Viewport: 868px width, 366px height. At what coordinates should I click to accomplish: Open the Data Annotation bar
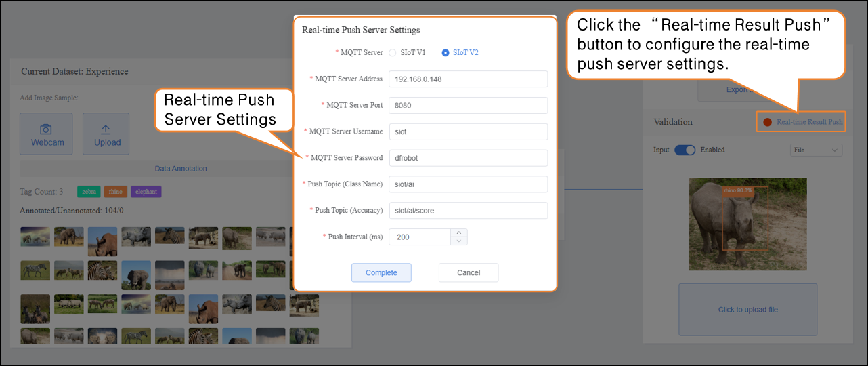click(181, 169)
